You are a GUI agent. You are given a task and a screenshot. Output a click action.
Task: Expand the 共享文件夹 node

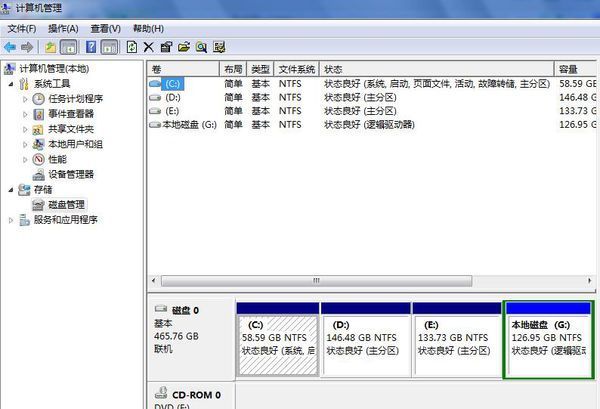coord(25,129)
